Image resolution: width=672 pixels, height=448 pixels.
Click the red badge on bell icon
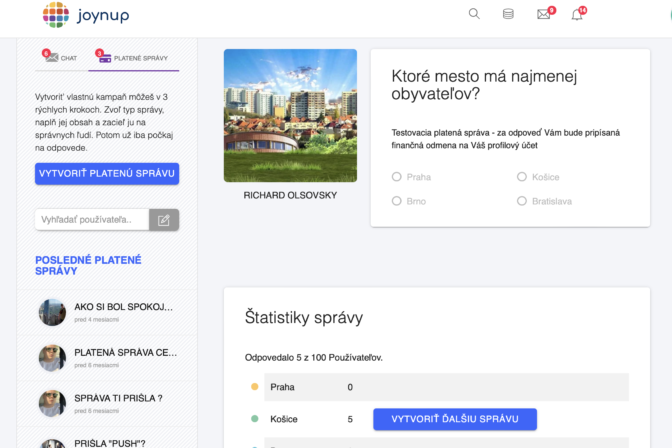click(x=582, y=10)
